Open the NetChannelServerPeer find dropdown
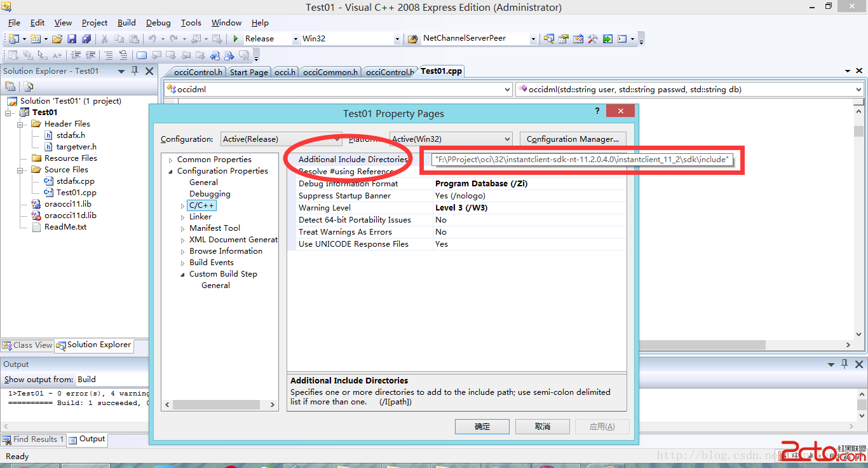 coord(533,39)
